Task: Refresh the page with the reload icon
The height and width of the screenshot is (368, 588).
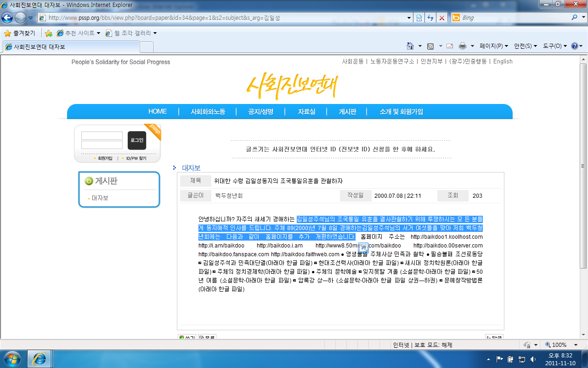Action: (430, 18)
